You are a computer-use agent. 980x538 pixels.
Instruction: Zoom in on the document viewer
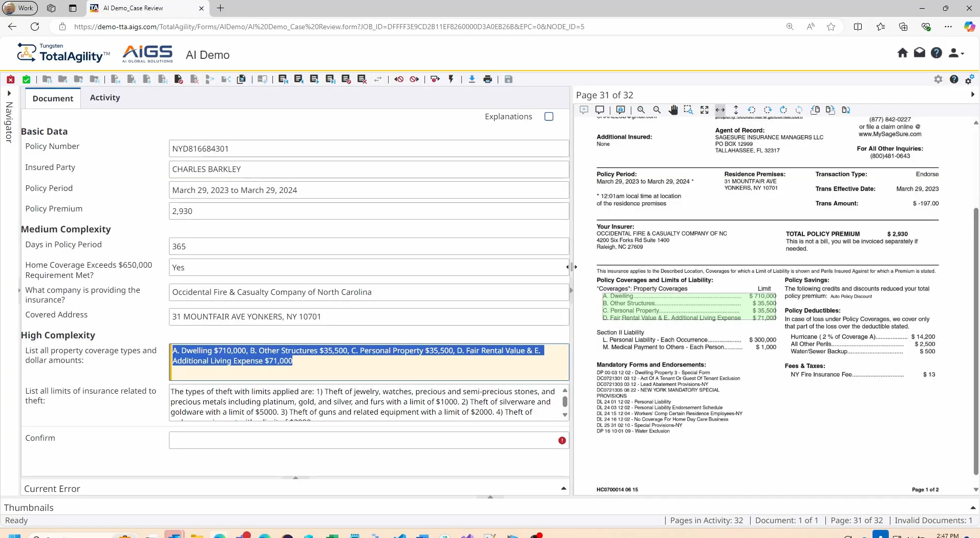coord(641,110)
